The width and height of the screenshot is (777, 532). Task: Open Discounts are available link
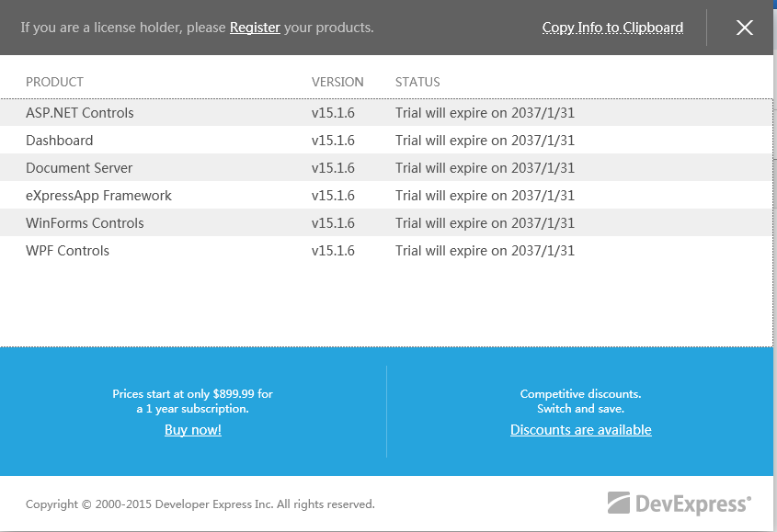[x=581, y=429]
